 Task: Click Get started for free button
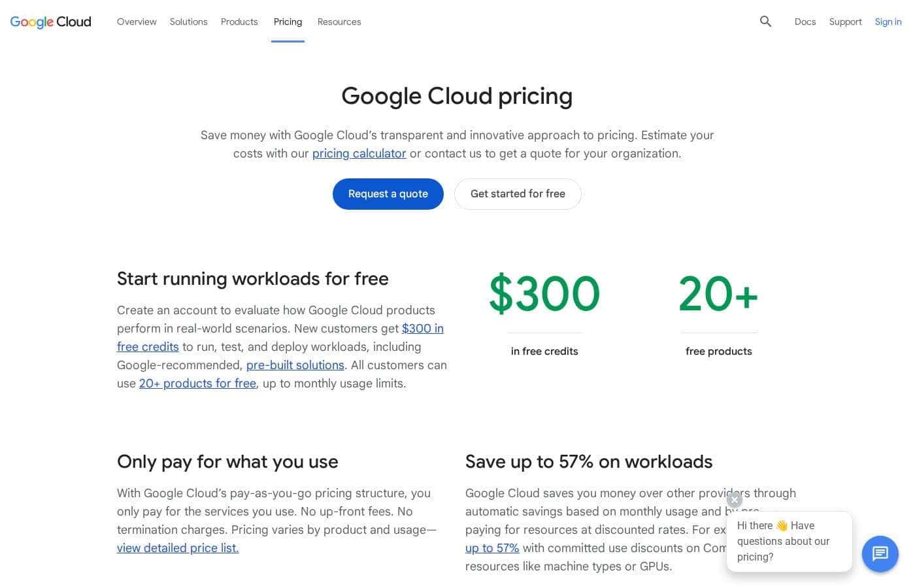[518, 194]
